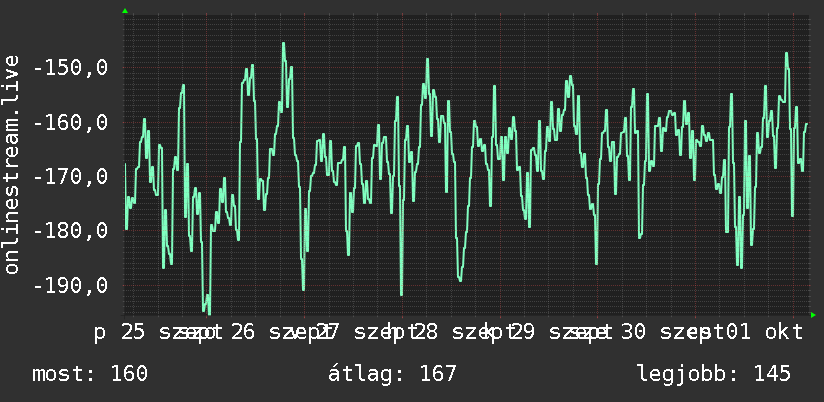Click the lowest dip near 26 szept
Viewport: 824px width, 402px height.
(209, 313)
